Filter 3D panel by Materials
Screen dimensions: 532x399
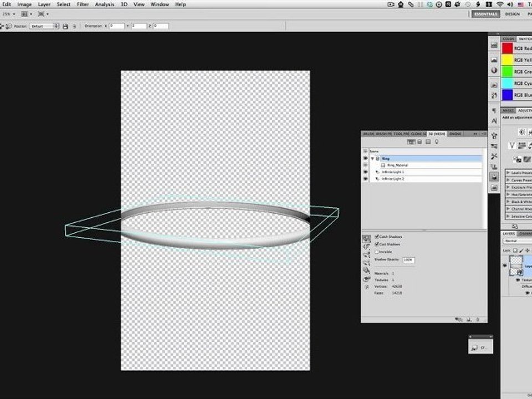coord(428,142)
